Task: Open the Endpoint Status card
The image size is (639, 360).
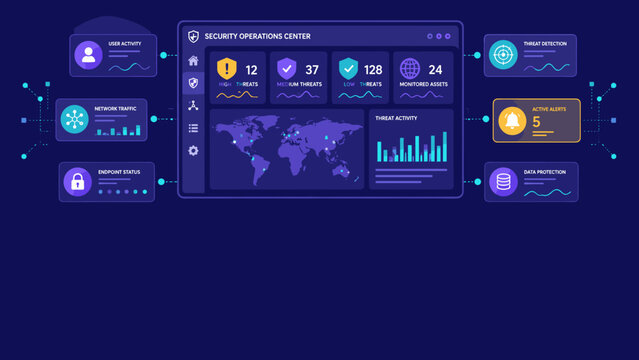Action: click(x=107, y=182)
